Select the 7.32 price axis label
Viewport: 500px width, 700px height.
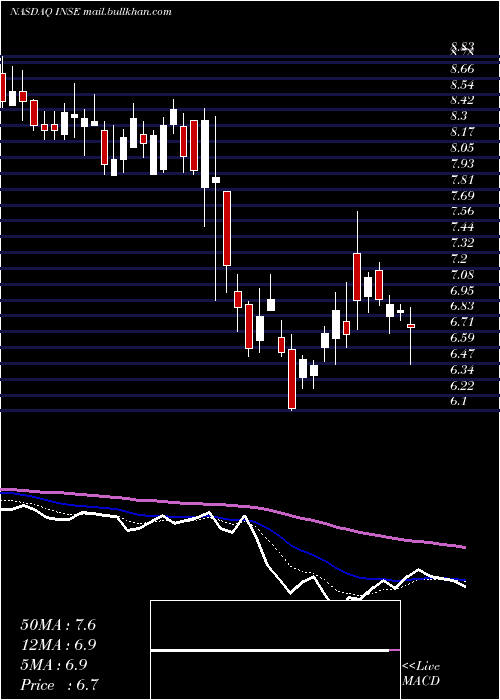(462, 243)
